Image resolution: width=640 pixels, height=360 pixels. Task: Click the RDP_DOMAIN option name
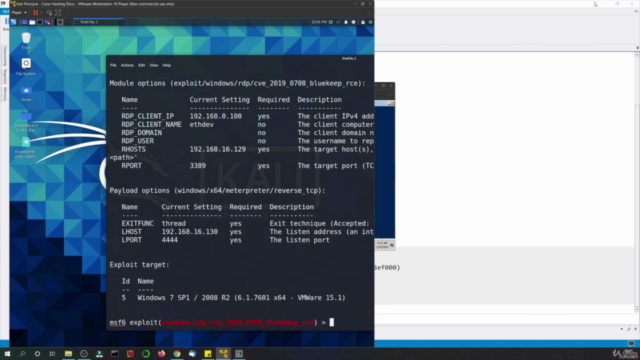(x=142, y=133)
